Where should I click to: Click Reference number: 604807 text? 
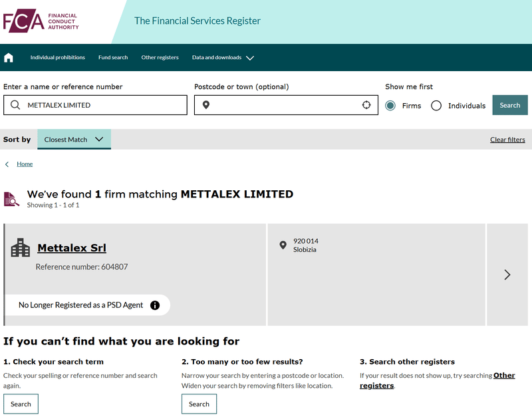[x=82, y=267]
